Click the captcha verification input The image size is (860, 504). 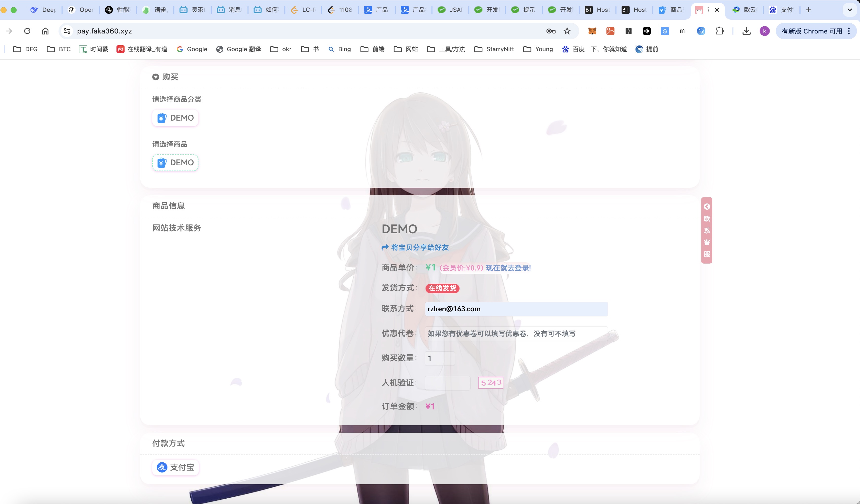447,383
